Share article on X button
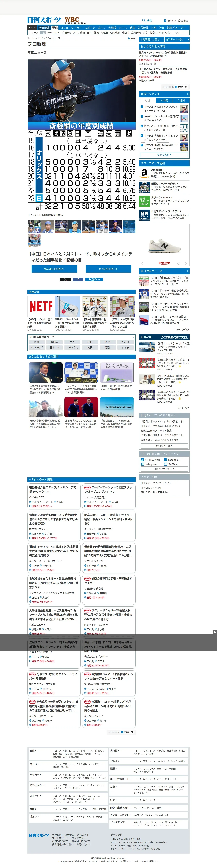 65,279
